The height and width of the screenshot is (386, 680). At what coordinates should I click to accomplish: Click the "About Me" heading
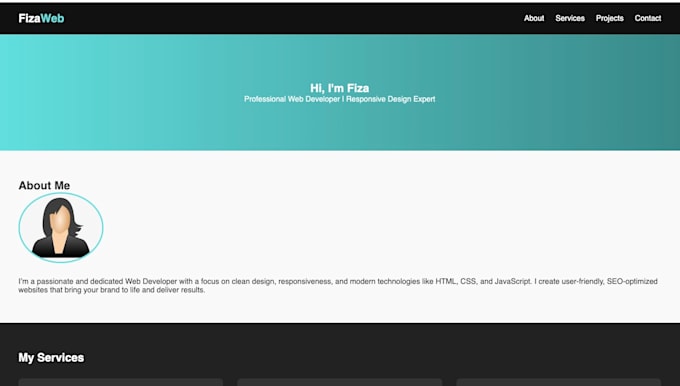(x=44, y=185)
